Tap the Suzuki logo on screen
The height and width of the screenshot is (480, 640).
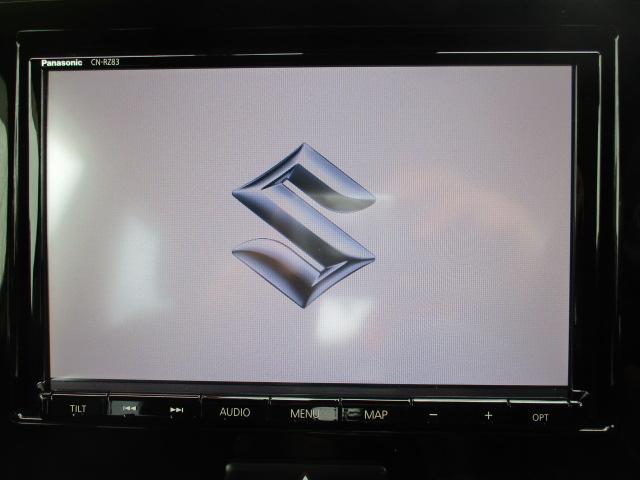(x=304, y=225)
